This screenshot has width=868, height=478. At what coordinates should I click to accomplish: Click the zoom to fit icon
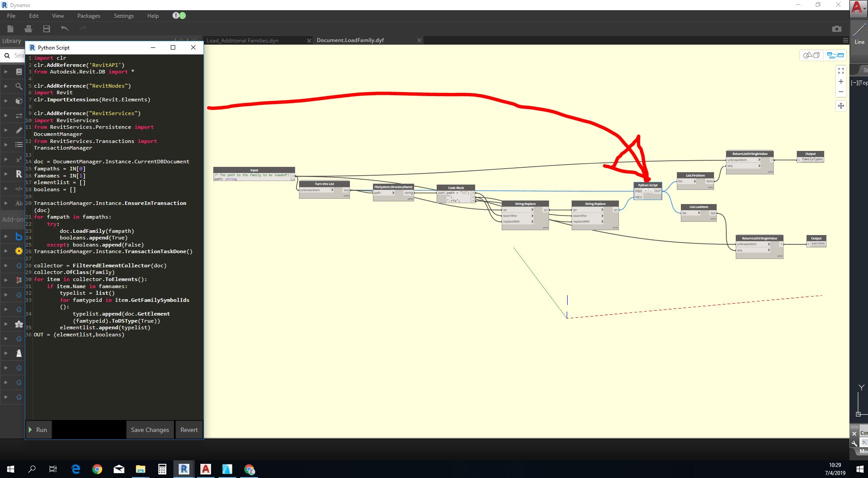point(841,70)
